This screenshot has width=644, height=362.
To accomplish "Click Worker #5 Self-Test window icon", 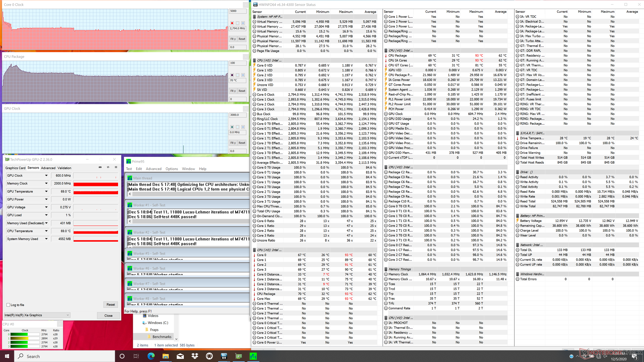I will coord(129,253).
